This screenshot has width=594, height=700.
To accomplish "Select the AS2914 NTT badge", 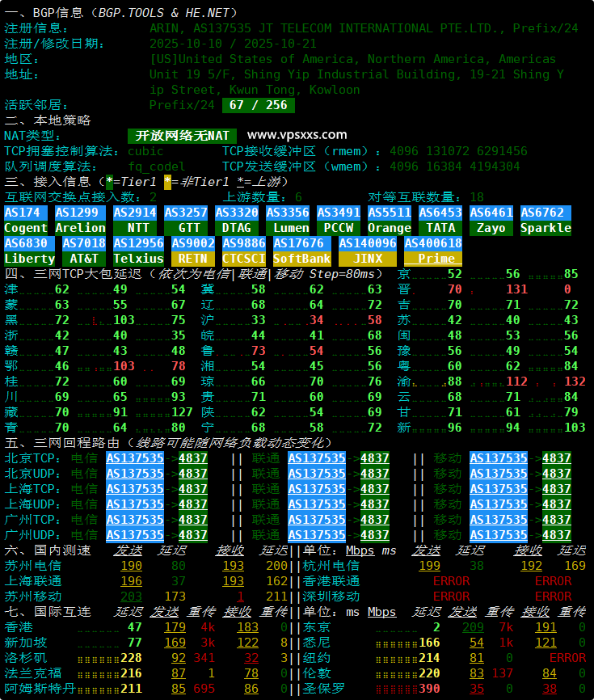I will 135,220.
